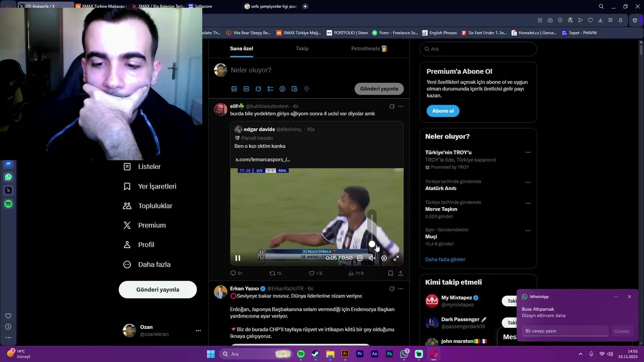Switch to Sana özel tab

[x=242, y=49]
